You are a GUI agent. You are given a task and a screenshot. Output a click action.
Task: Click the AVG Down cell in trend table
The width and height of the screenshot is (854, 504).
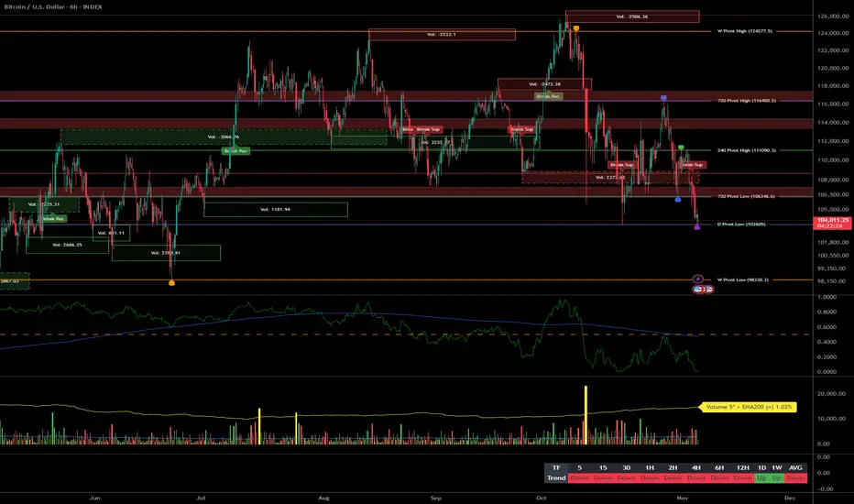pyautogui.click(x=795, y=477)
